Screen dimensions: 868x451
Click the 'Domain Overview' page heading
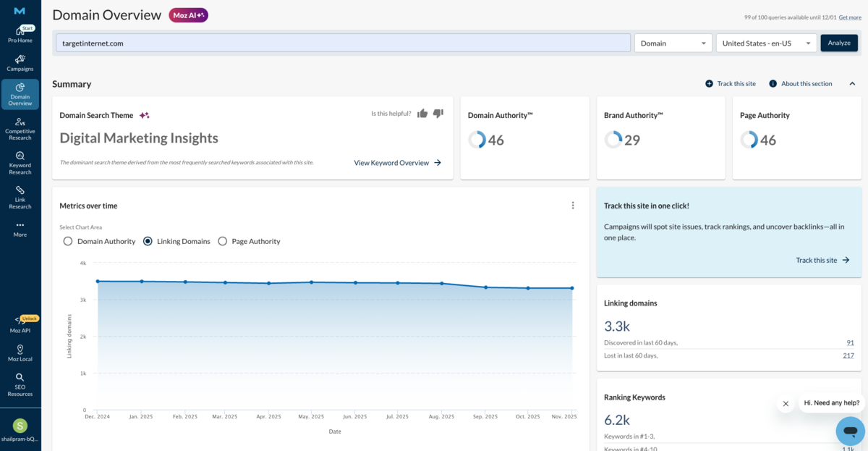(x=107, y=15)
